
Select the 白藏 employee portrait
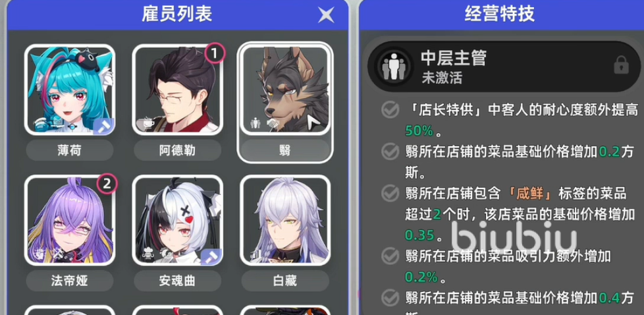tap(285, 220)
